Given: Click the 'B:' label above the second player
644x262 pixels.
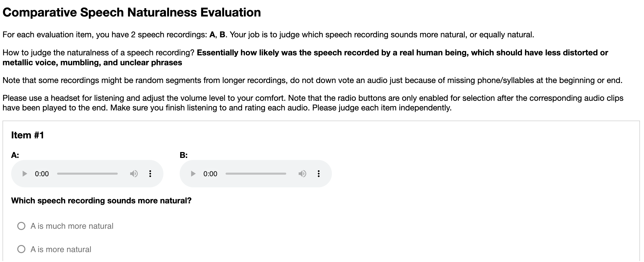Looking at the screenshot, I should tap(183, 155).
